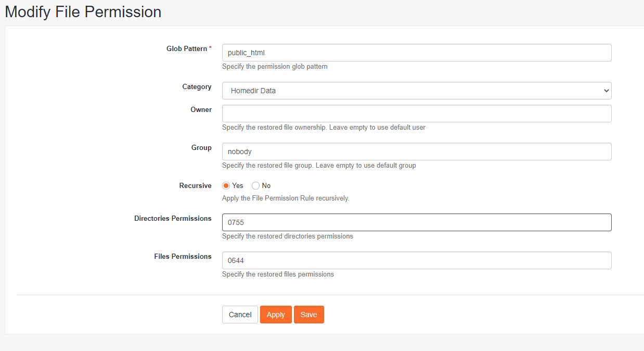Open the Category dropdown
This screenshot has width=644, height=351.
click(417, 91)
